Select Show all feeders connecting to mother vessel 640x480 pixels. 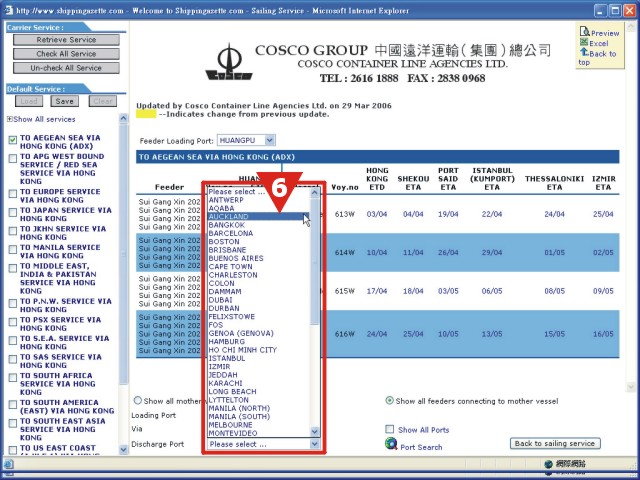389,400
